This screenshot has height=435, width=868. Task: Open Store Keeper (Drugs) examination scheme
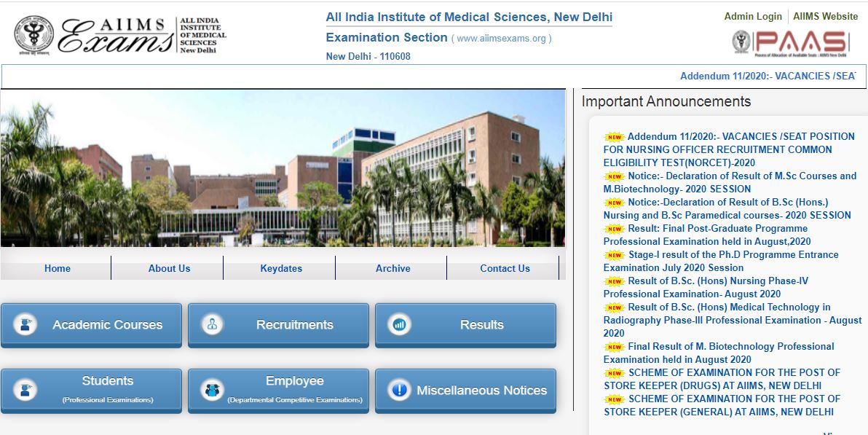point(722,379)
